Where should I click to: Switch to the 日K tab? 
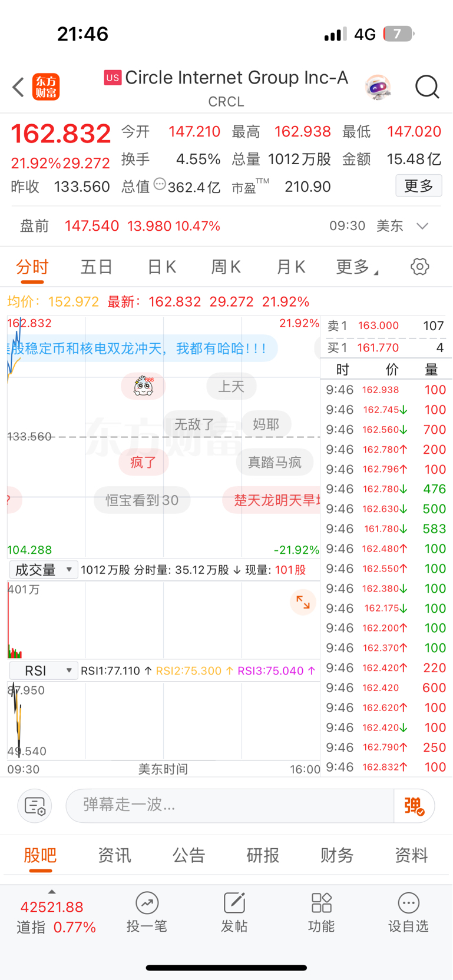click(x=161, y=267)
